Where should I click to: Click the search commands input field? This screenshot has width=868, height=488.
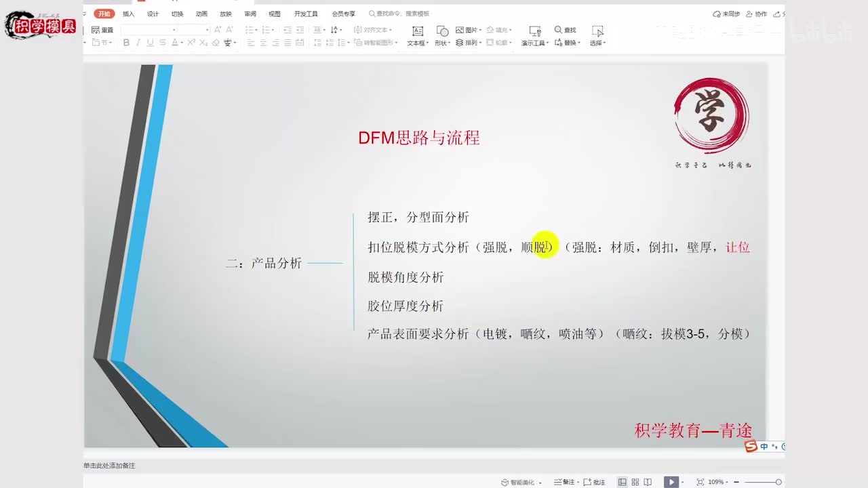pos(399,14)
